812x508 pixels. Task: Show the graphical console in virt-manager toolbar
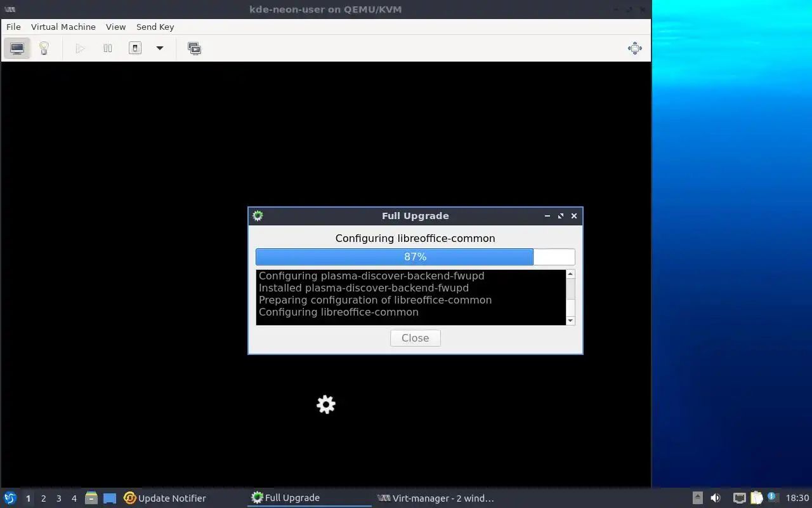tap(17, 48)
